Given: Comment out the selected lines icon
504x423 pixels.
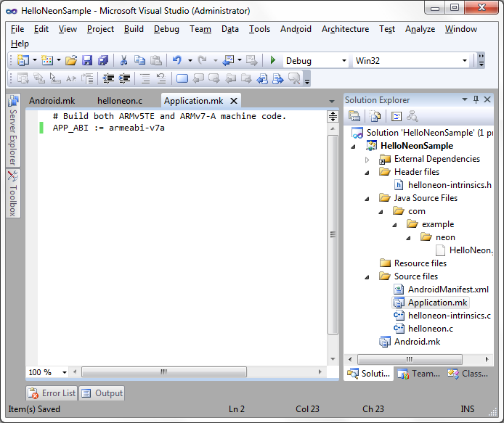Looking at the screenshot, I should coord(145,78).
